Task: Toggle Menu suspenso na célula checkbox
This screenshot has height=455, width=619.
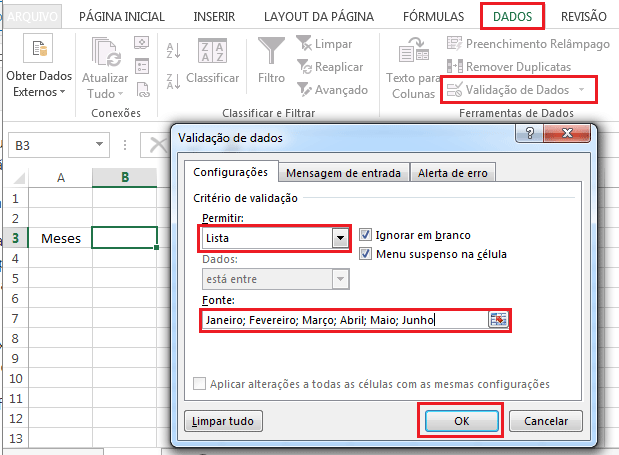Action: pos(366,254)
